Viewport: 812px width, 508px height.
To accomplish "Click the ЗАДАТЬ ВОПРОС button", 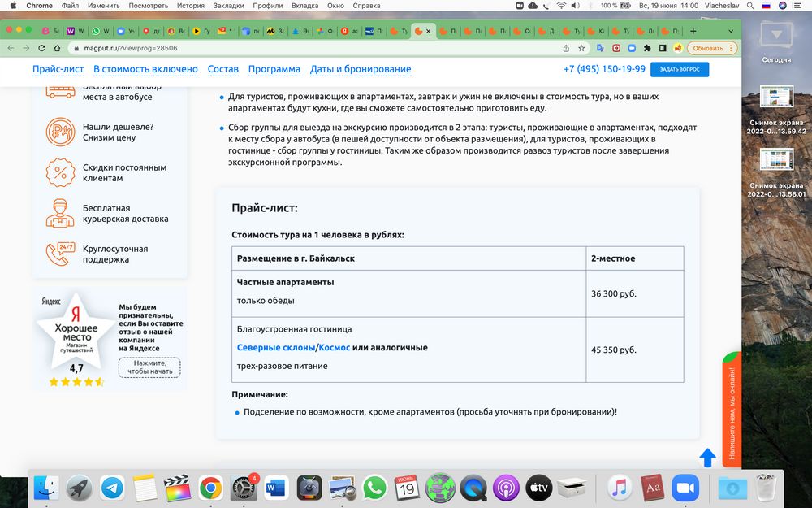I will point(679,70).
